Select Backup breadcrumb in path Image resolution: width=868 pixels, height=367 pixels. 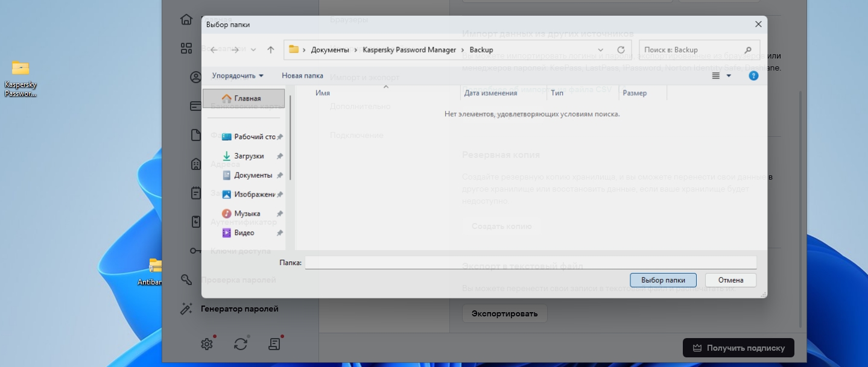tap(481, 50)
